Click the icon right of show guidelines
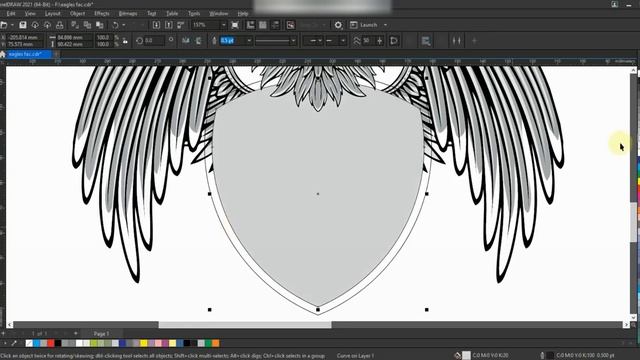Viewport: 640px width, 360px height. 291,25
